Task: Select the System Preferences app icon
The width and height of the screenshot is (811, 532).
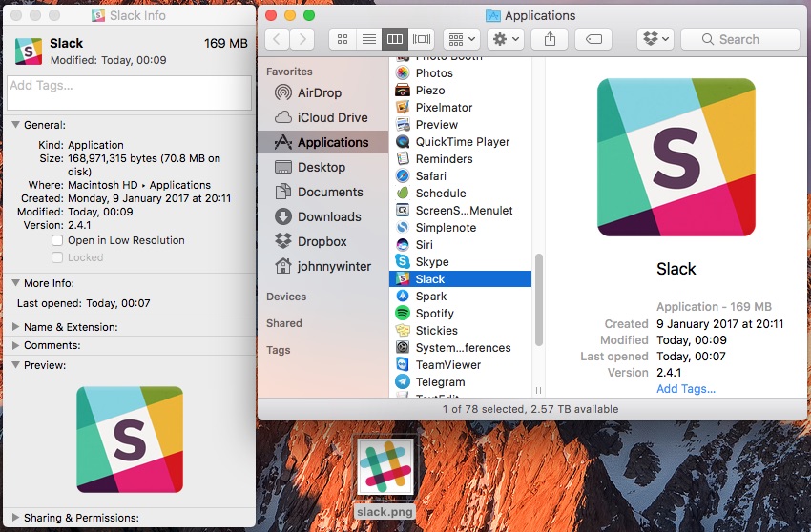Action: 403,347
